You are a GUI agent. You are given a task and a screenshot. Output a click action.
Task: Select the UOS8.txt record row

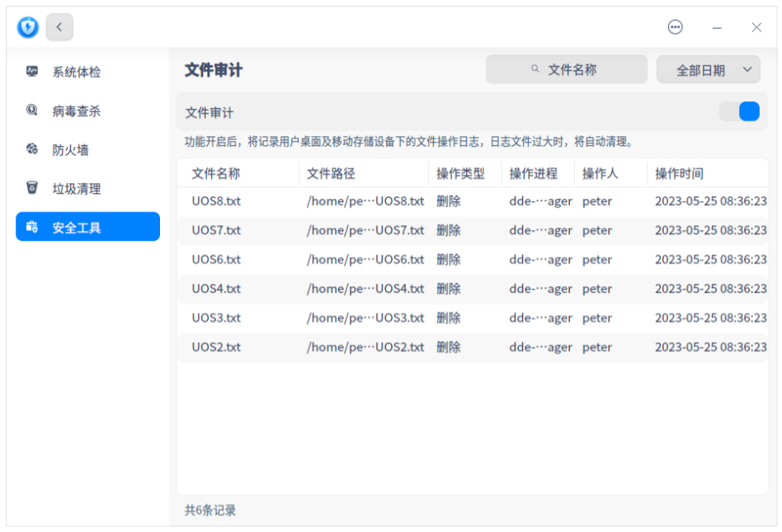pyautogui.click(x=473, y=201)
